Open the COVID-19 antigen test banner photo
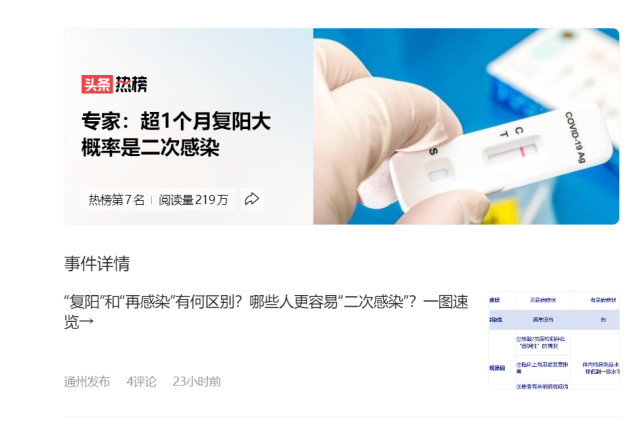This screenshot has height=426, width=641. (x=466, y=126)
